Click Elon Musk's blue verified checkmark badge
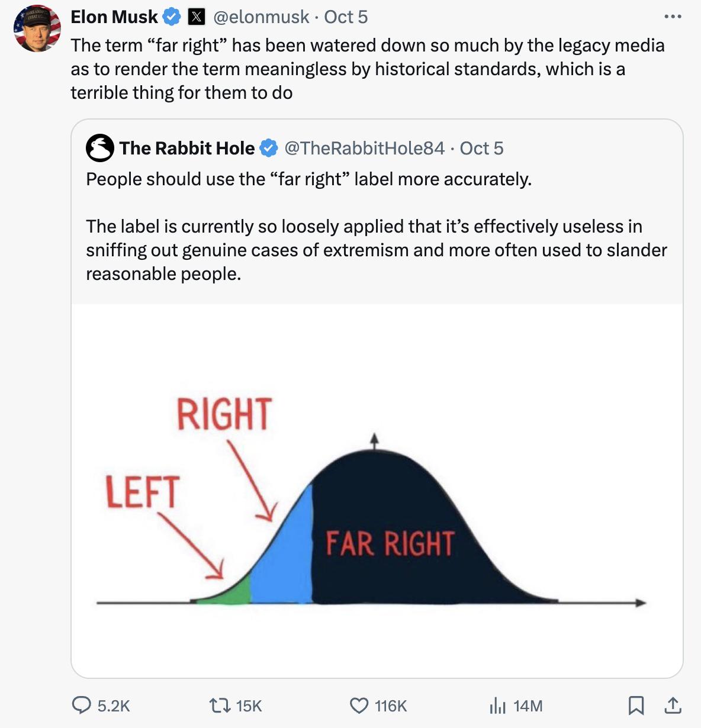Screen dimensions: 701x728 [x=172, y=17]
